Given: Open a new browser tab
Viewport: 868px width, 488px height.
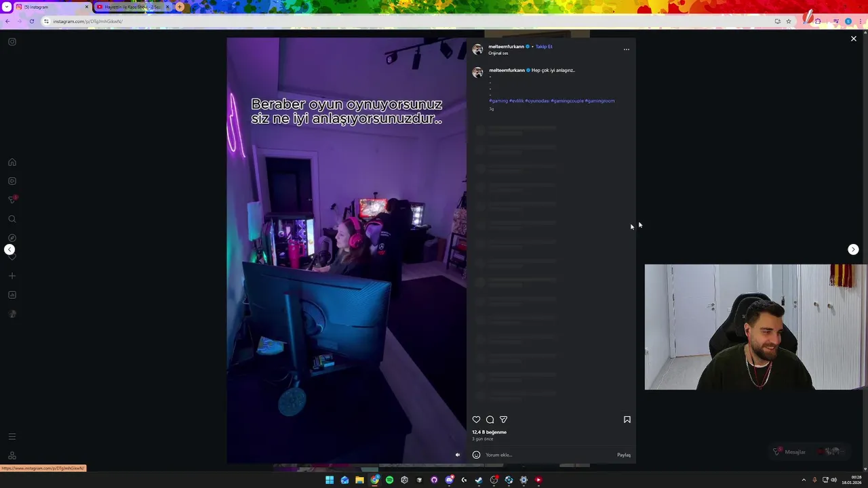Looking at the screenshot, I should click(x=180, y=7).
